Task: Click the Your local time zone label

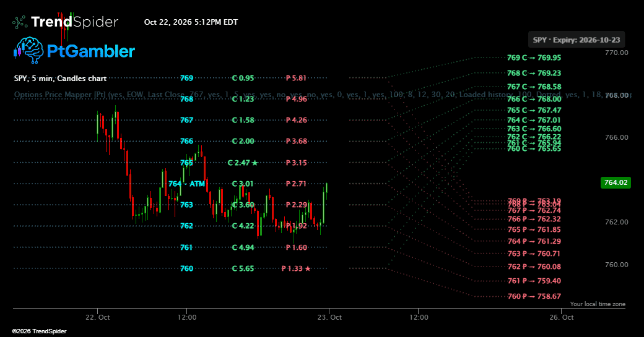Action: pos(598,304)
